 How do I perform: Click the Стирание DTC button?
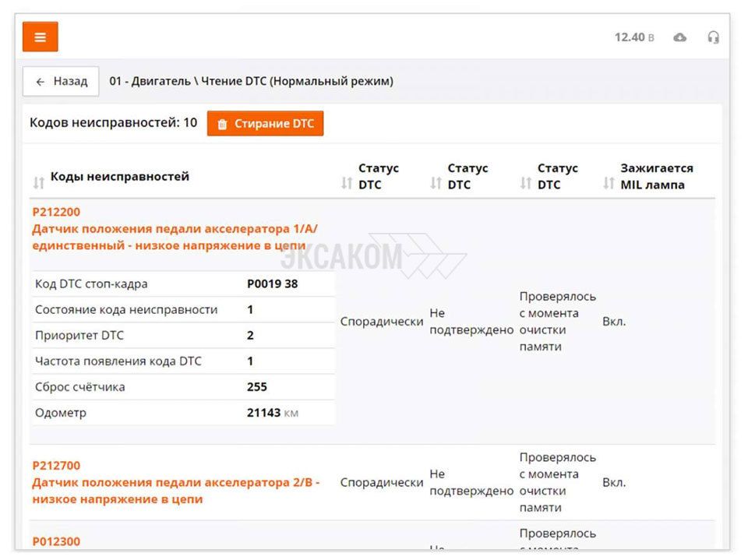[x=265, y=124]
